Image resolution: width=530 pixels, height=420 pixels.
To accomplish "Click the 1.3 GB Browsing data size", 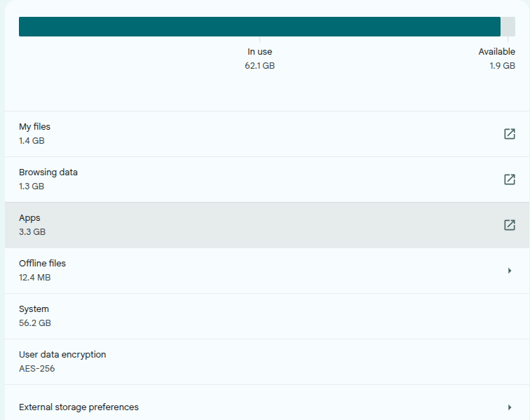I will click(x=32, y=187).
